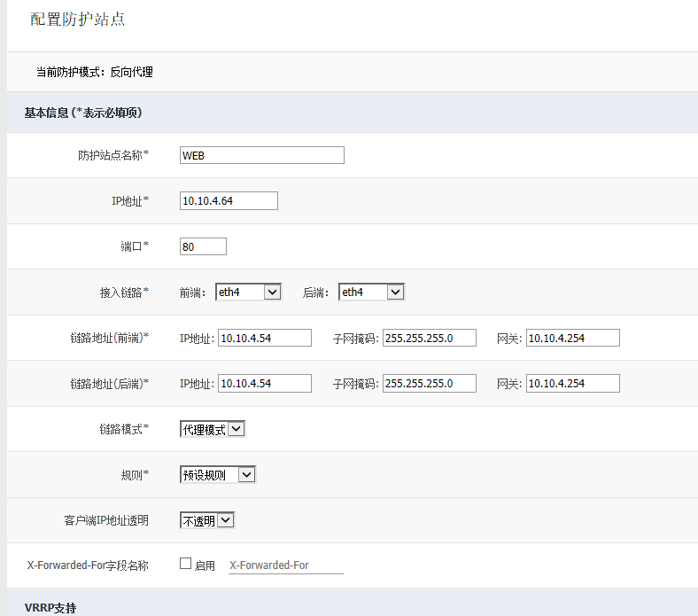Click the X-Forwarded-For field name input
This screenshot has height=616, width=698.
pos(286,565)
